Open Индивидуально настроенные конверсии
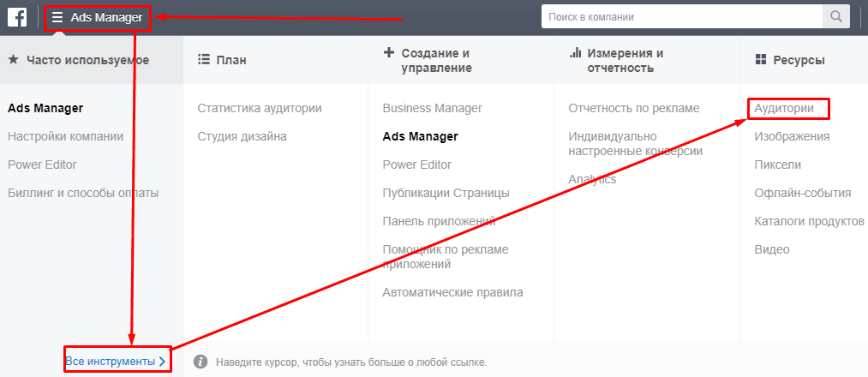The width and height of the screenshot is (868, 377). tap(636, 144)
